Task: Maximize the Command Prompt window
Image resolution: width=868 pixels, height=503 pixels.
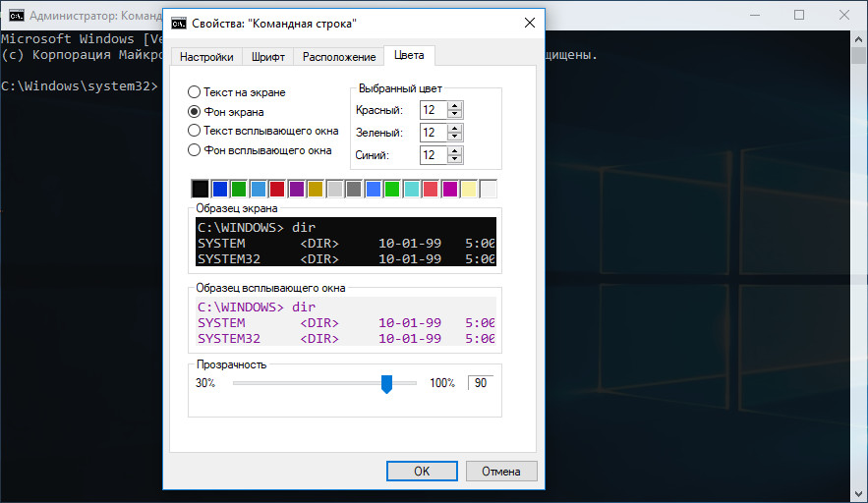Action: pos(799,15)
